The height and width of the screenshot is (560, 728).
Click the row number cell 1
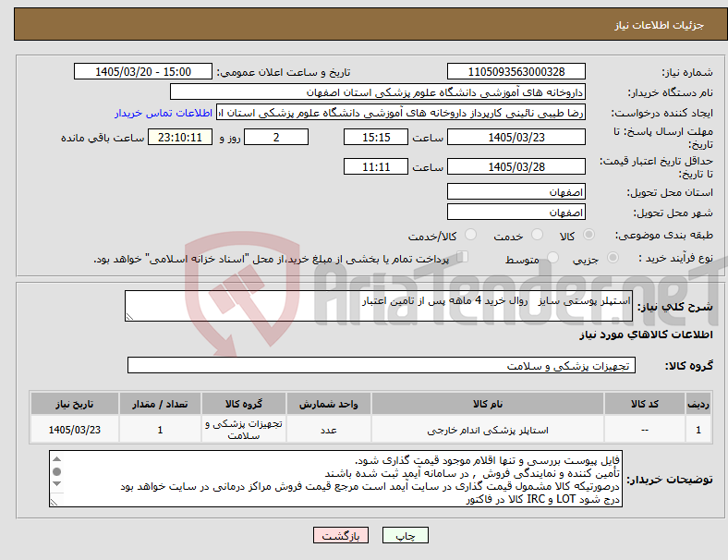point(698,430)
